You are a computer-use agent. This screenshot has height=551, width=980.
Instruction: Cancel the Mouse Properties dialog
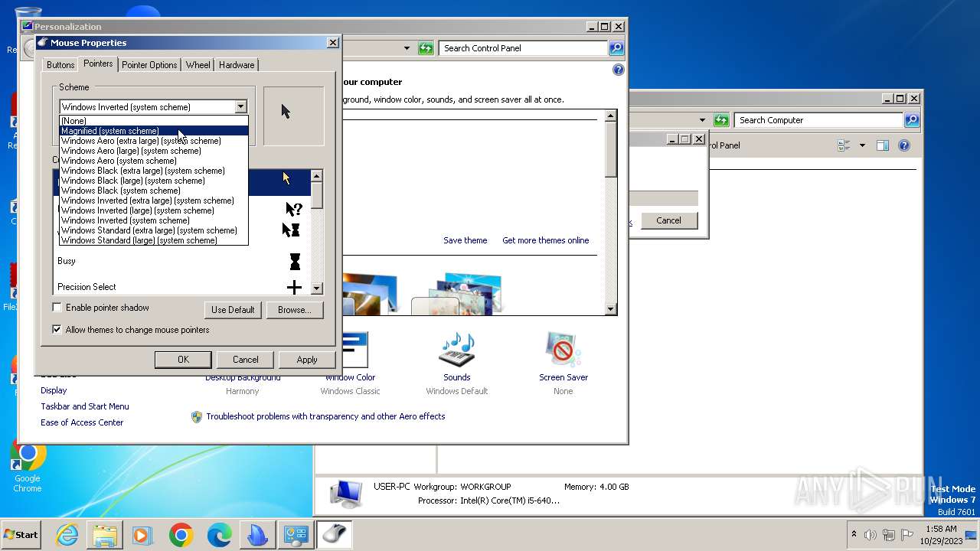click(245, 360)
